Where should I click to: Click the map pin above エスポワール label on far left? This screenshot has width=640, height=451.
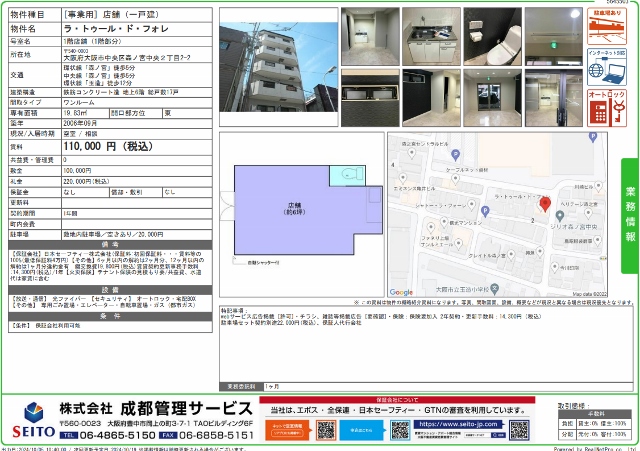point(403,178)
